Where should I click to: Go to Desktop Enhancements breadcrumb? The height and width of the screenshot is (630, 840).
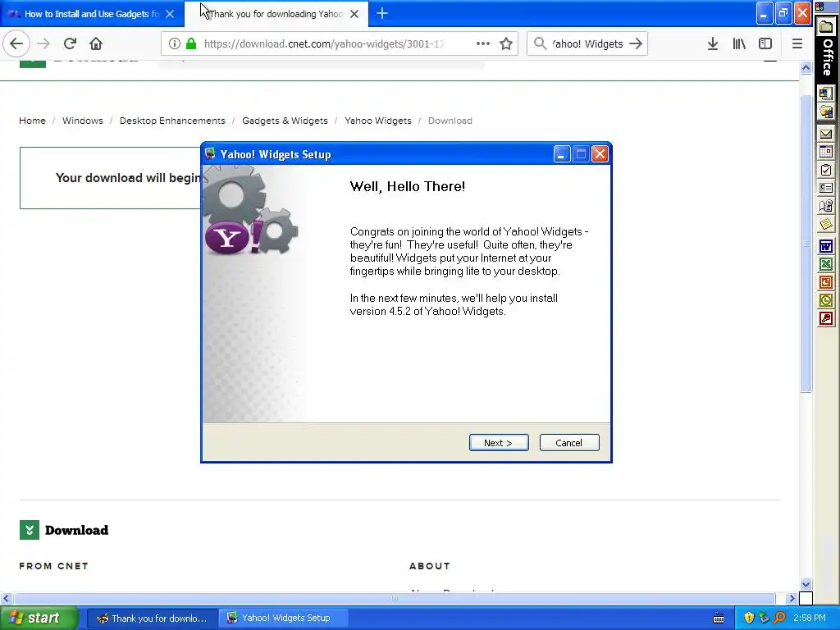[172, 121]
